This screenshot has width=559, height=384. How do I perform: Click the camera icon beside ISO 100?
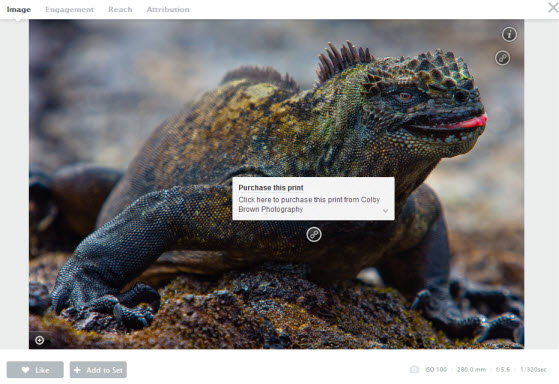point(414,369)
